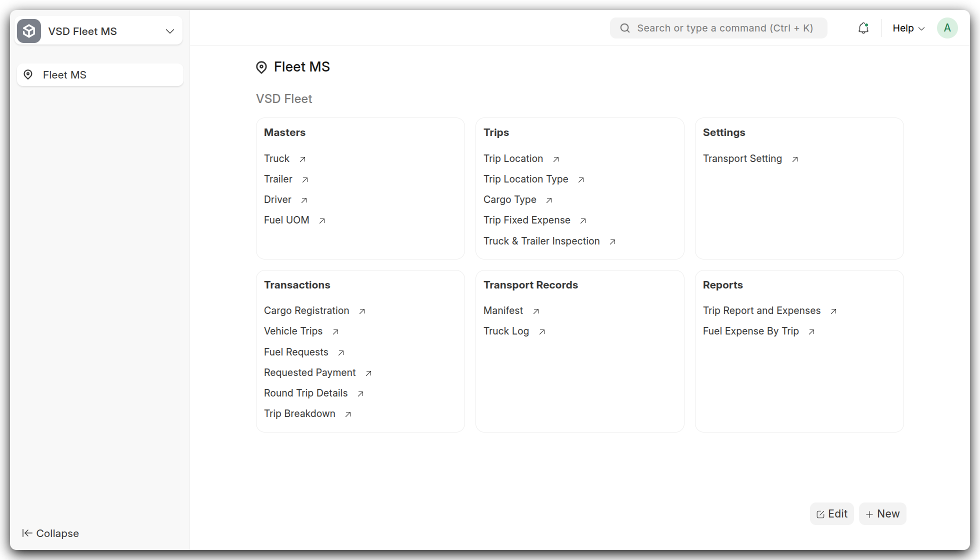Click the arrow icon beside Truck Log
This screenshot has width=980, height=560.
point(542,332)
